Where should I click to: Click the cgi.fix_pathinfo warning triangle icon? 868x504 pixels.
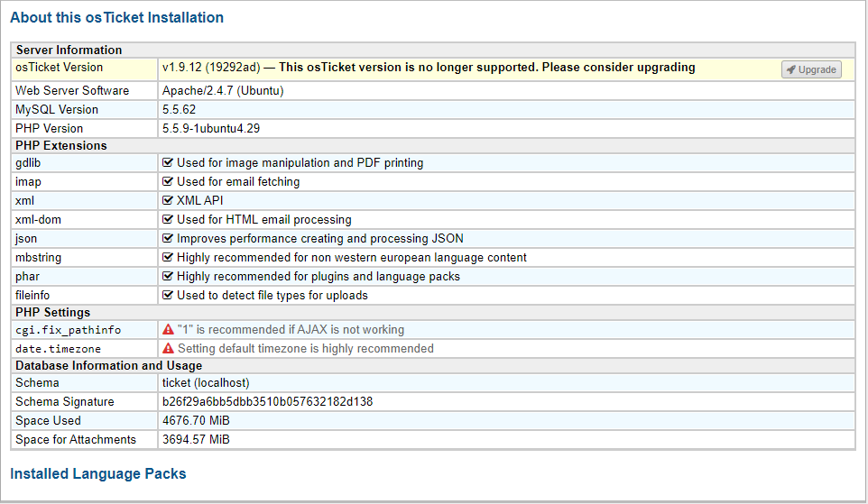169,330
